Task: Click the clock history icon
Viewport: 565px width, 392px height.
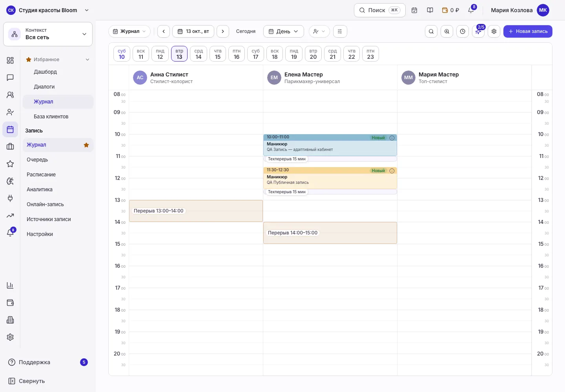Action: [x=463, y=31]
